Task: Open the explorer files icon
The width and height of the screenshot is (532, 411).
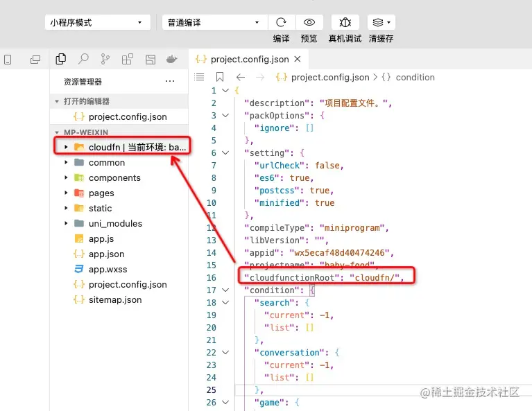Action: click(61, 59)
